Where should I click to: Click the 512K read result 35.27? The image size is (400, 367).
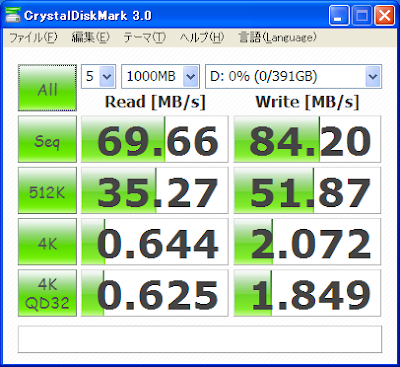click(155, 191)
